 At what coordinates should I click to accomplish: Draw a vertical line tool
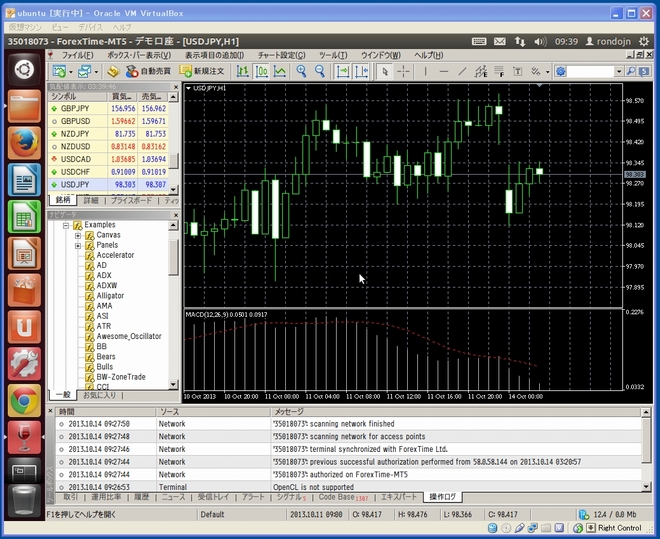pyautogui.click(x=426, y=72)
